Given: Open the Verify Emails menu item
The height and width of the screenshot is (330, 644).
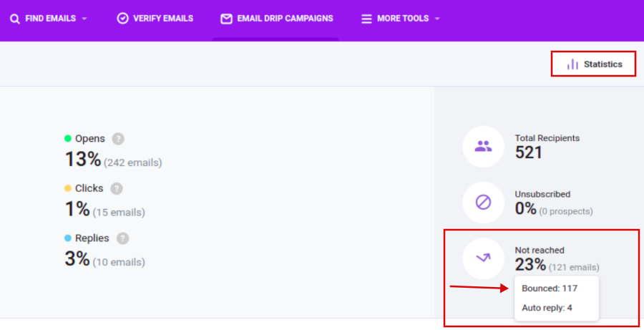Looking at the screenshot, I should coord(155,19).
